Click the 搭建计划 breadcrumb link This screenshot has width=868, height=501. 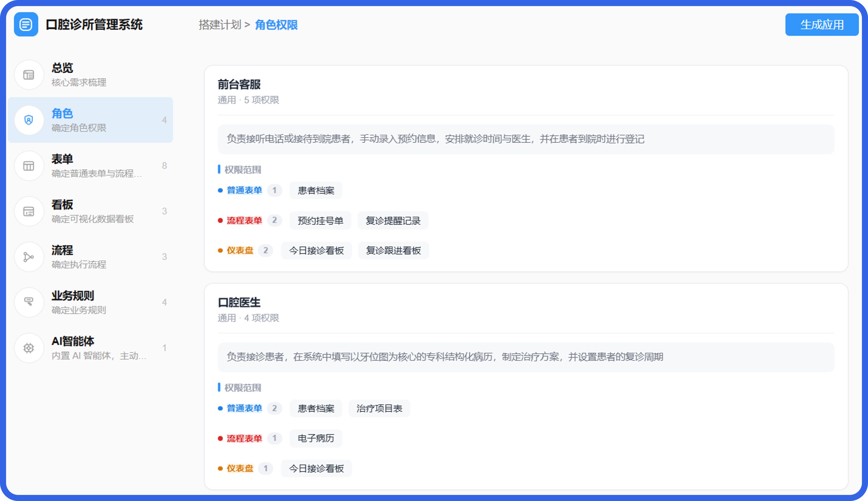point(220,25)
